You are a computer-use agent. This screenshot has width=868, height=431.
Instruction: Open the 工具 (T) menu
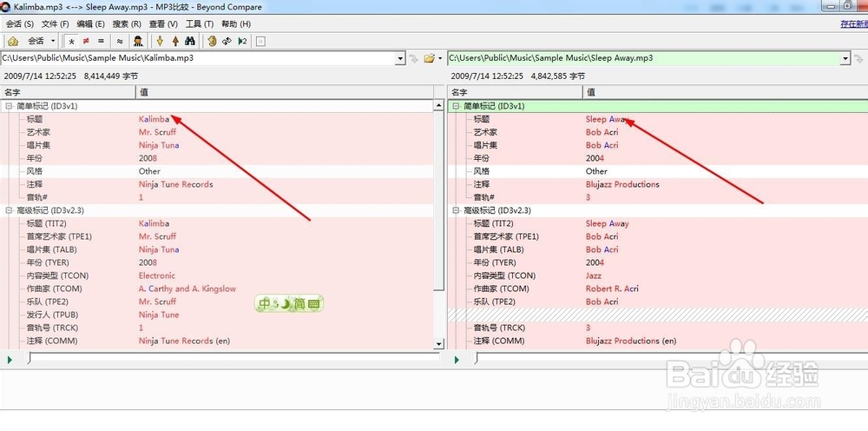[x=200, y=23]
